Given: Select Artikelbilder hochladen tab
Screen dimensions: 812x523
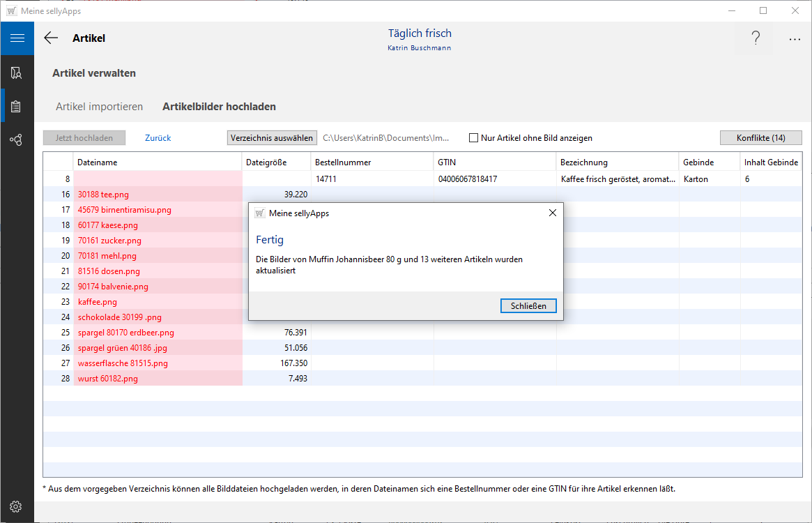Looking at the screenshot, I should [x=219, y=107].
